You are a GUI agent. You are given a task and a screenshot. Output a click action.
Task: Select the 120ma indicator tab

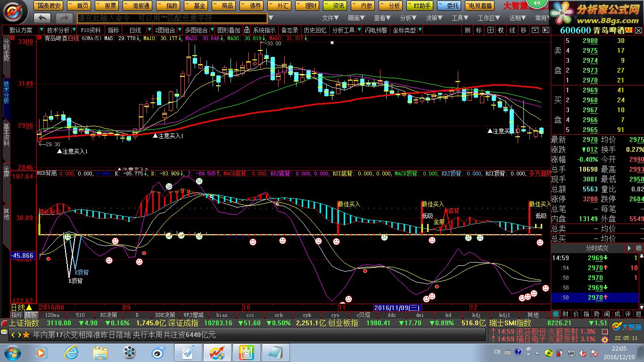pos(52,314)
